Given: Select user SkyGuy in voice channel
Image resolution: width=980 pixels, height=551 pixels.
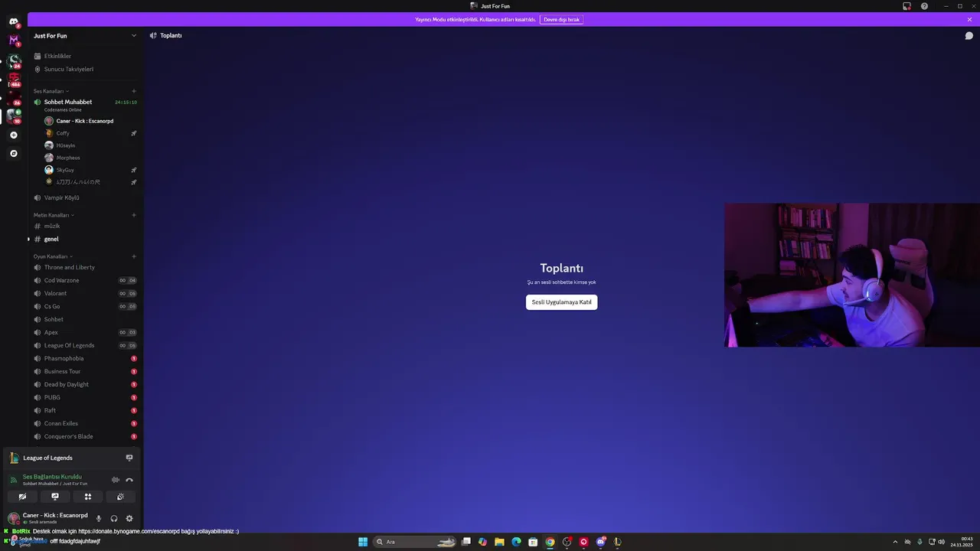Looking at the screenshot, I should coord(89,170).
